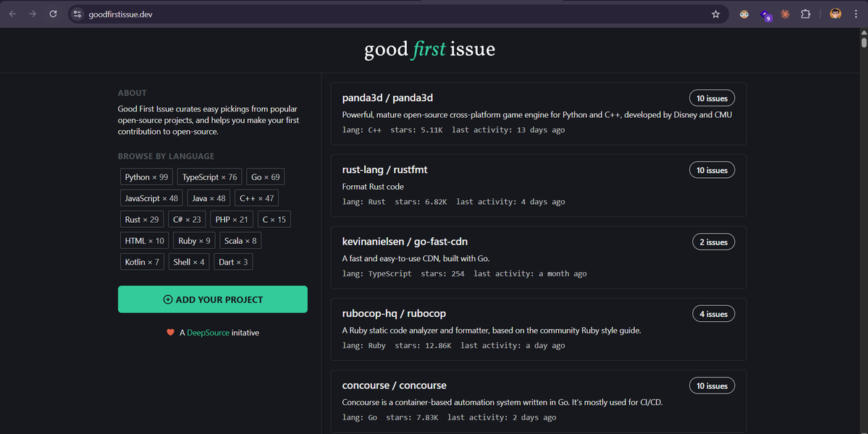Filter by TypeScript × 76
868x434 pixels.
[x=209, y=177]
